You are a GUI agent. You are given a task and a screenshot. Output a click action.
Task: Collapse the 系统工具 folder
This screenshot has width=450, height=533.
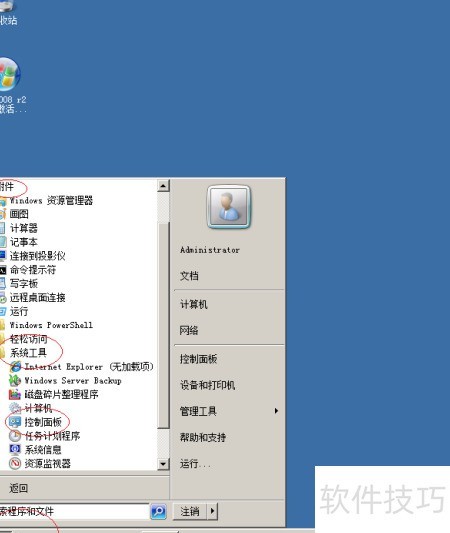[x=28, y=353]
